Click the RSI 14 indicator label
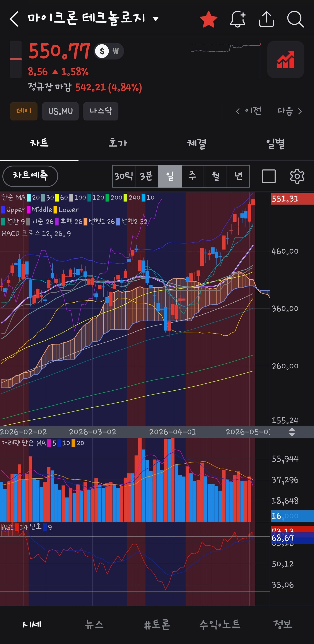 tap(14, 527)
